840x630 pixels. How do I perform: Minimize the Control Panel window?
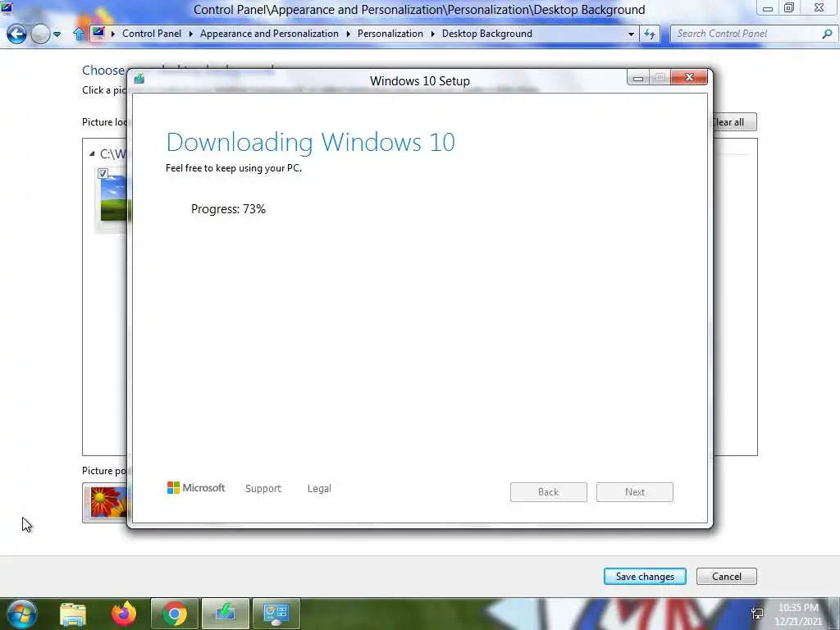[x=768, y=8]
